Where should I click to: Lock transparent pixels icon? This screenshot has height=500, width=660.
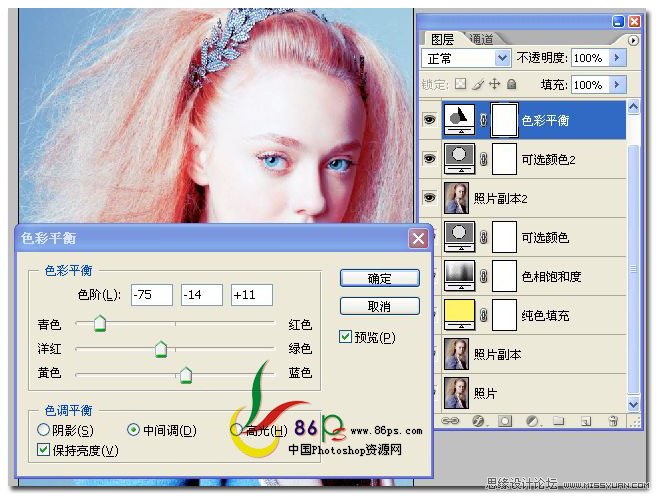click(x=460, y=84)
